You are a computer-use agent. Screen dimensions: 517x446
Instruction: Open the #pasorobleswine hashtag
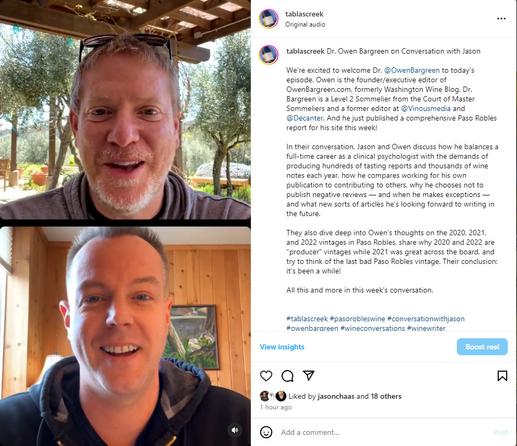tap(357, 319)
